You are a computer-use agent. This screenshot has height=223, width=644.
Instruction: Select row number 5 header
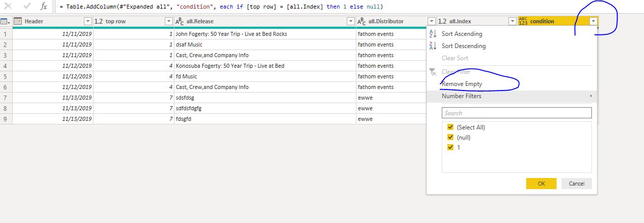(6, 76)
